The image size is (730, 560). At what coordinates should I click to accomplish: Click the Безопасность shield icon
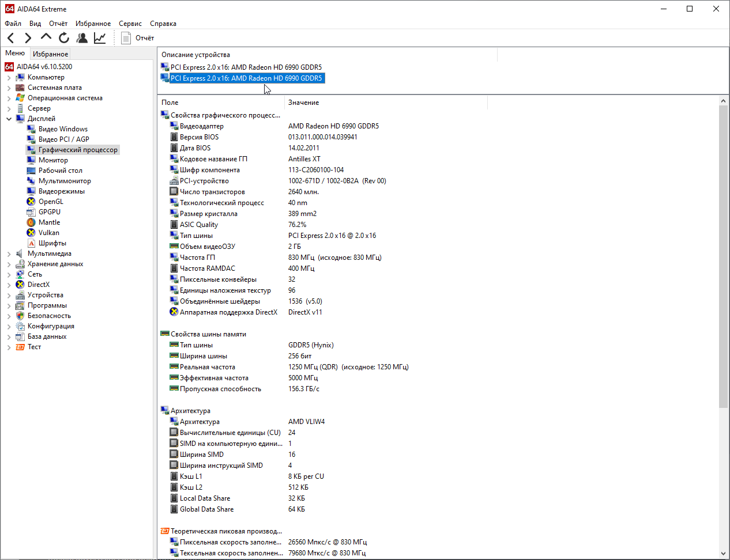click(x=20, y=316)
